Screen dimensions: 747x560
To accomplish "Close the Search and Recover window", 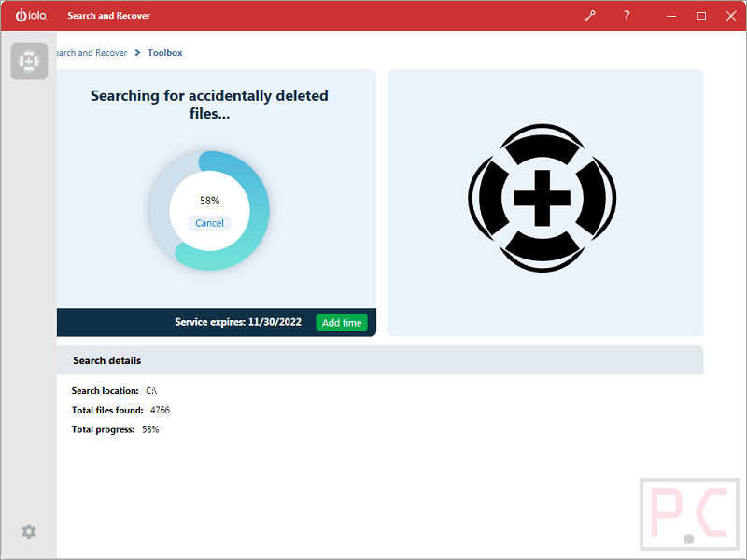I will point(731,16).
